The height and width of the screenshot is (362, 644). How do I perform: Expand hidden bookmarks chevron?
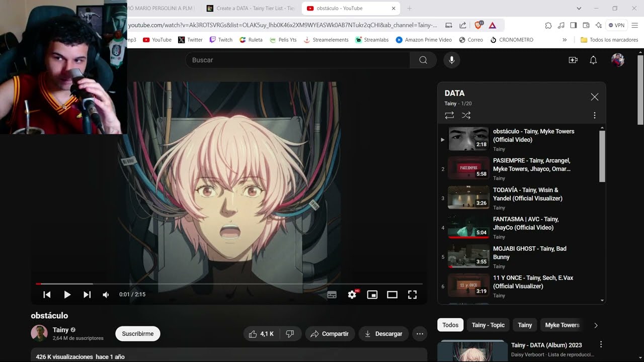565,40
